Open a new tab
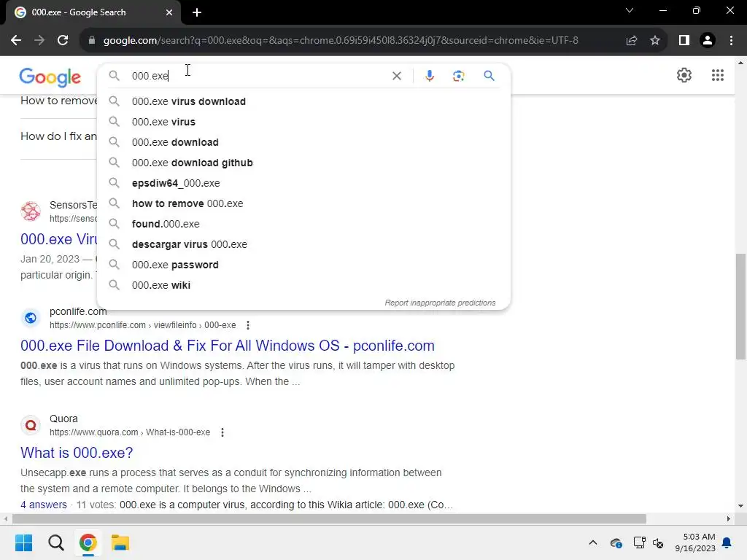747x560 pixels. [x=197, y=12]
